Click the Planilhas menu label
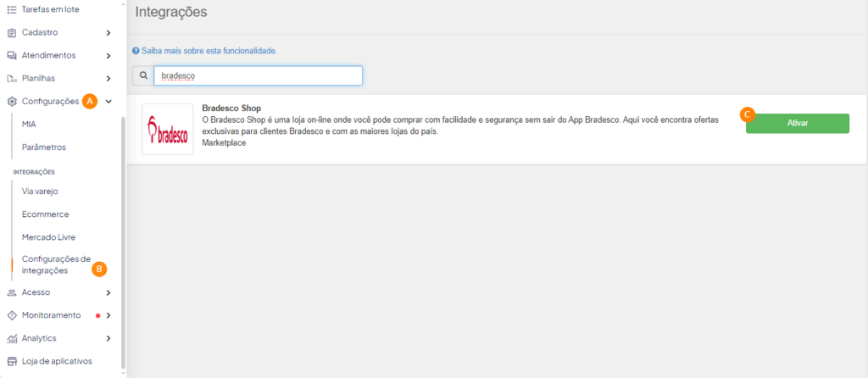This screenshot has width=868, height=378. [38, 79]
